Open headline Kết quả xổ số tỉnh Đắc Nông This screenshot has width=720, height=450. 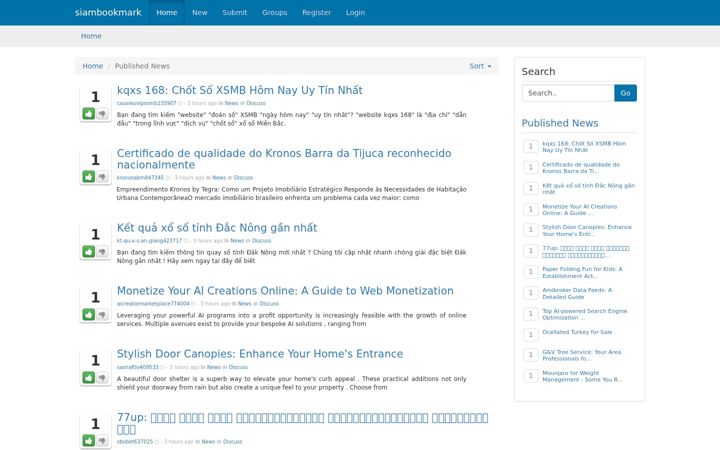[x=217, y=228]
